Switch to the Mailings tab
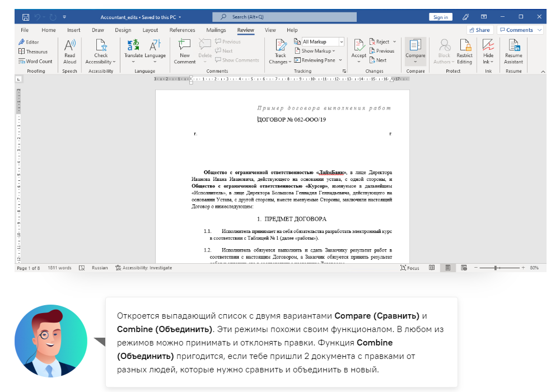 click(216, 30)
